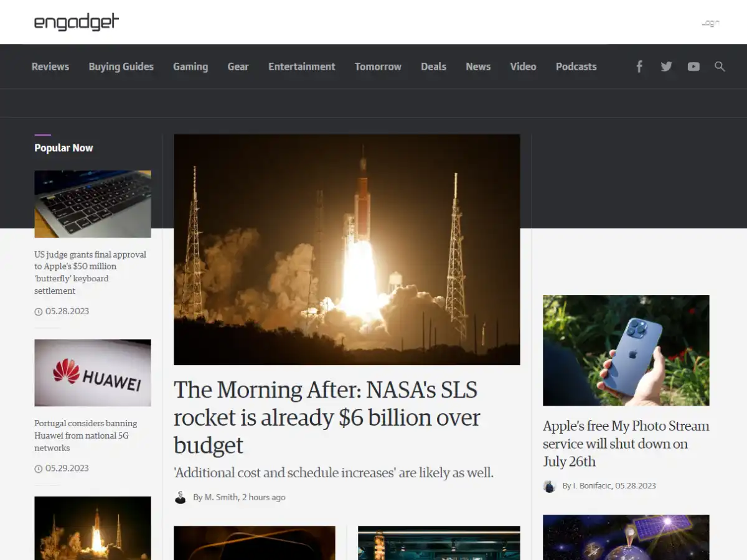This screenshot has height=560, width=747.
Task: Click the small rocket launch sidebar thumbnail
Action: point(93,528)
